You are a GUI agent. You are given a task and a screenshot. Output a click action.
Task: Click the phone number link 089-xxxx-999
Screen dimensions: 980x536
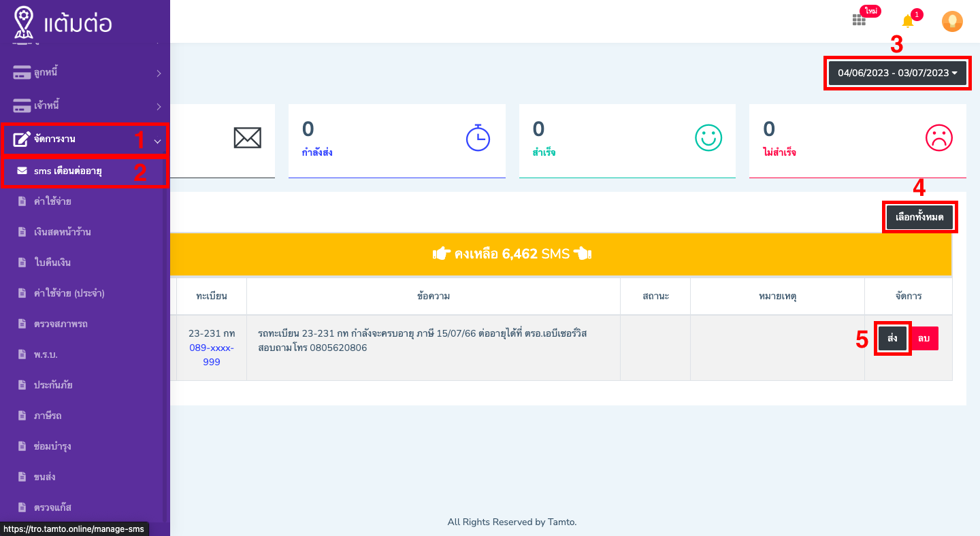(212, 355)
